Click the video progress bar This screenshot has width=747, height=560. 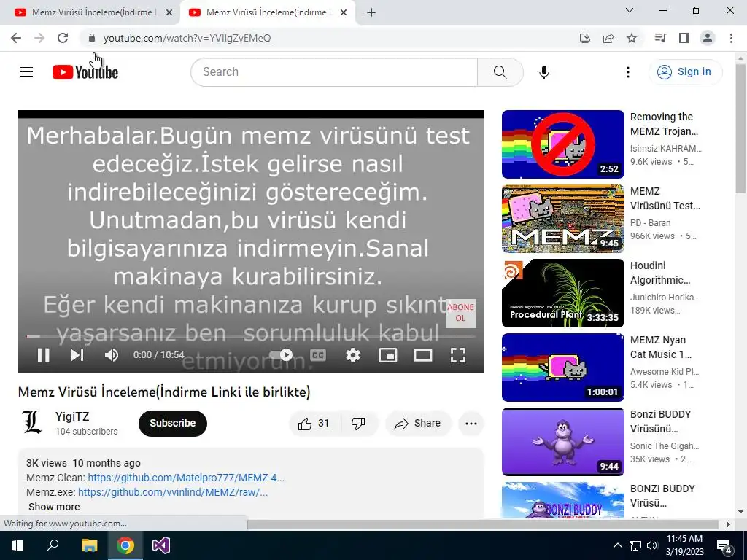[x=251, y=336]
